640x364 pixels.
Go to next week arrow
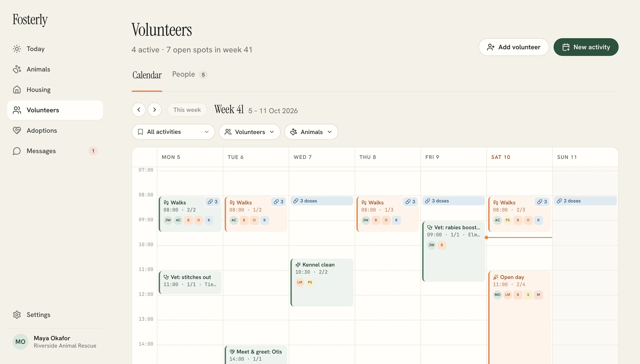click(154, 110)
